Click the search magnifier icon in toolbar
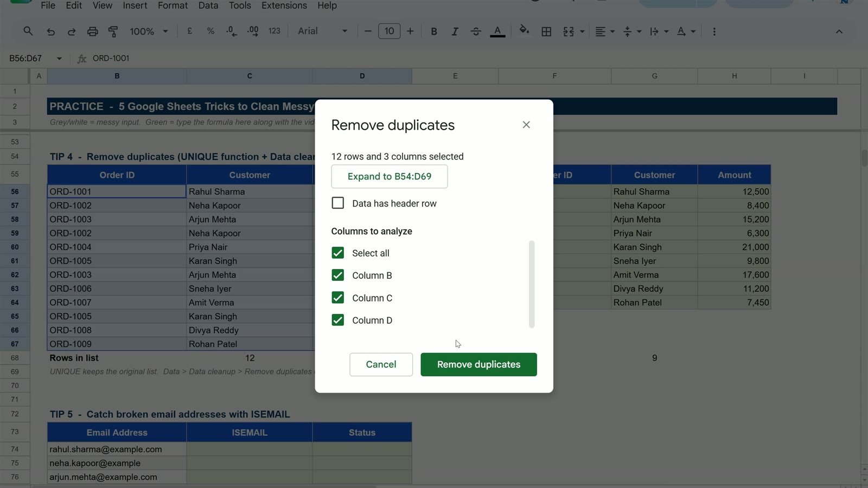This screenshot has height=488, width=868. (x=28, y=31)
